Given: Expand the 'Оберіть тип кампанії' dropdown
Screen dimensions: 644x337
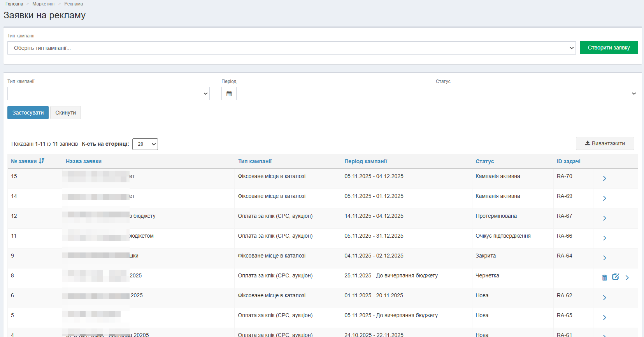Looking at the screenshot, I should coord(291,48).
